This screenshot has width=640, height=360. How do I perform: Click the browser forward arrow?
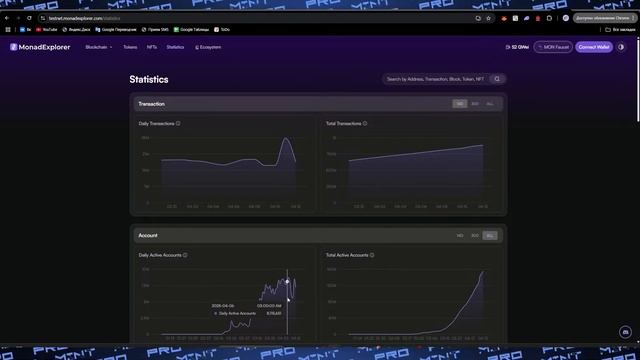[18, 18]
